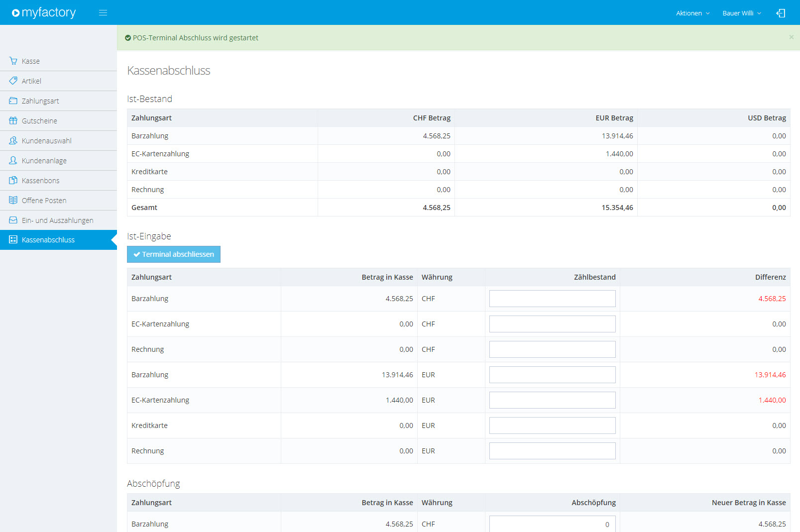800x532 pixels.
Task: Open Ein- und Auszahlungen
Action: click(x=58, y=220)
